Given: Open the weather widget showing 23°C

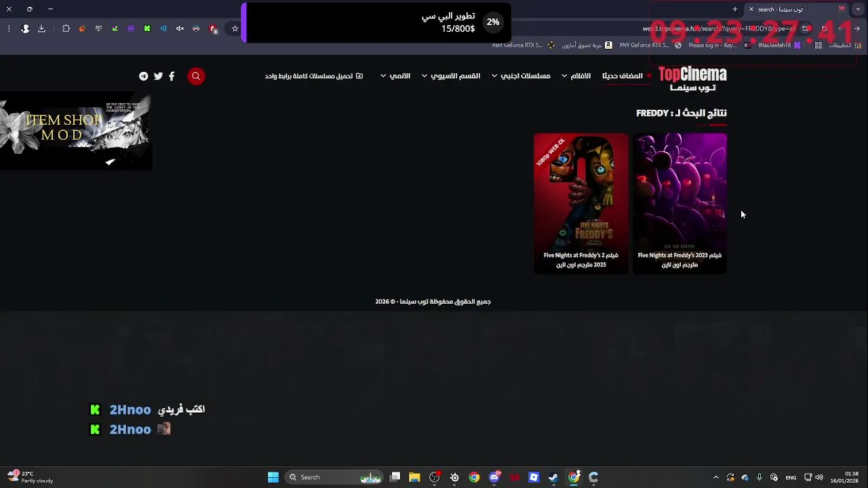Looking at the screenshot, I should coord(31,477).
